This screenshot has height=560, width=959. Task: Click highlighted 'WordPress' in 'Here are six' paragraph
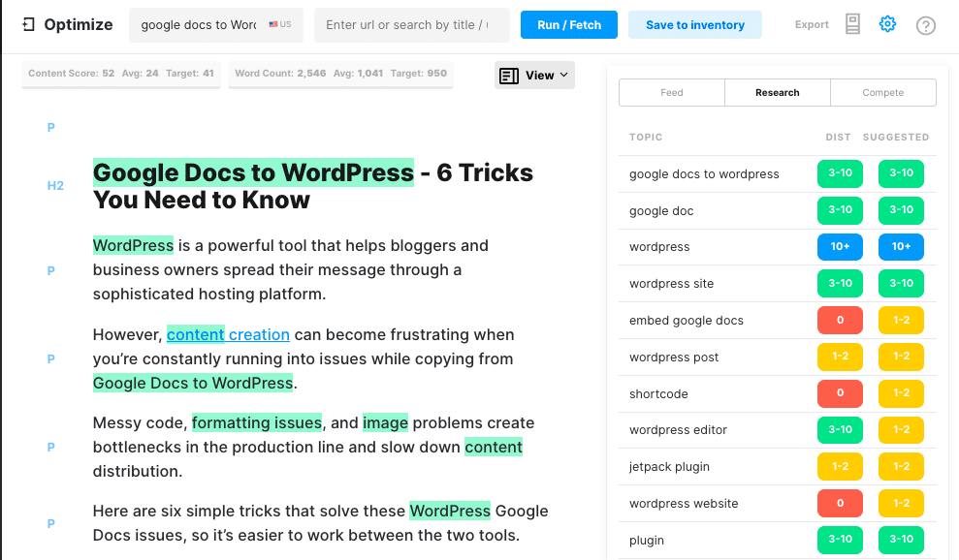point(450,511)
